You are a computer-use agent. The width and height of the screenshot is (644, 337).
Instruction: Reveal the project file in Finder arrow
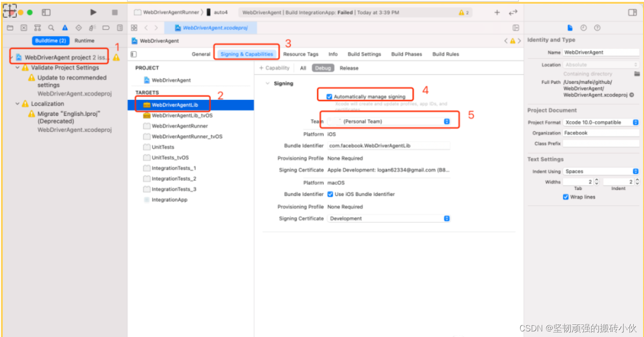pos(631,95)
